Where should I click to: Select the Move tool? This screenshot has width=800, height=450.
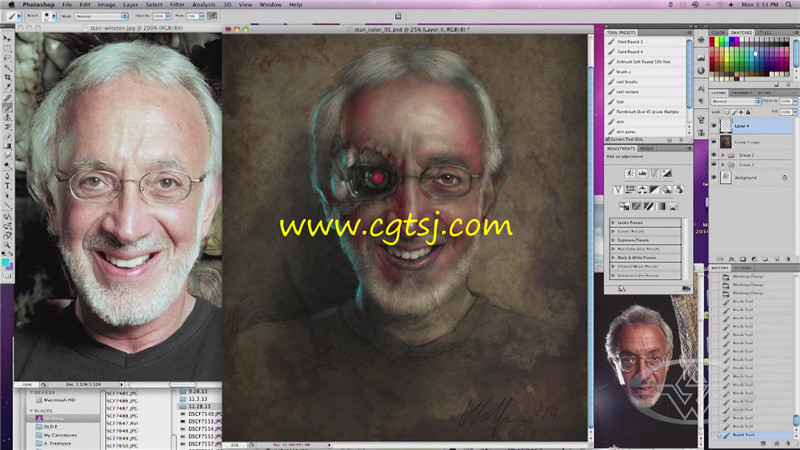coord(7,38)
